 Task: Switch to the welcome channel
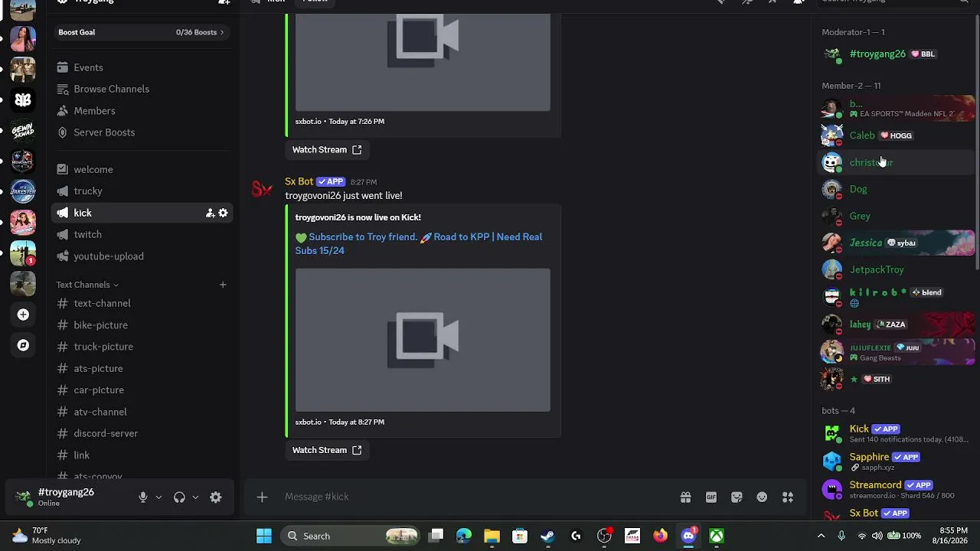142,169
